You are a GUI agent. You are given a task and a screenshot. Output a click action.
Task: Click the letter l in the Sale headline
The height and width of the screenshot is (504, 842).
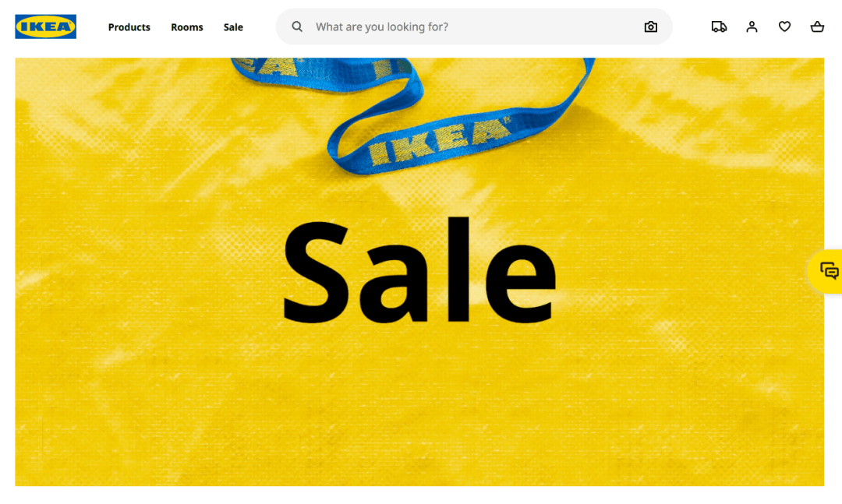click(x=458, y=269)
